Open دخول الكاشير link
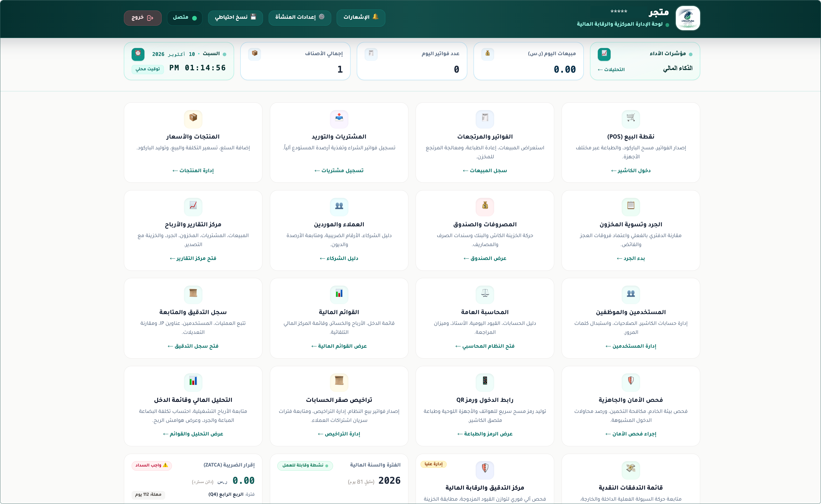 [631, 171]
